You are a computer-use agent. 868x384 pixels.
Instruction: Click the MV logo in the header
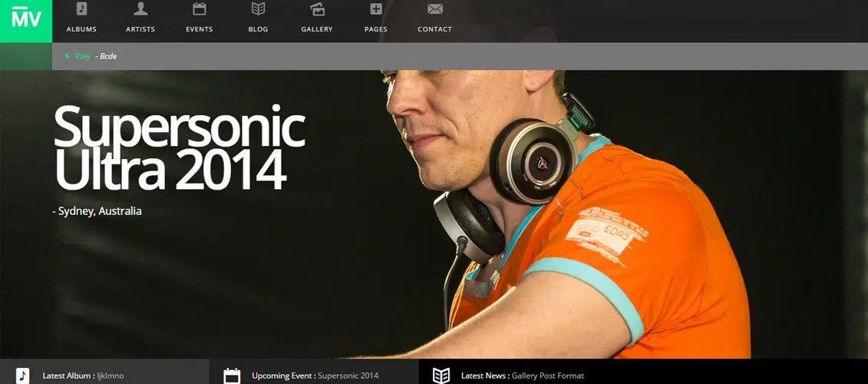click(26, 19)
